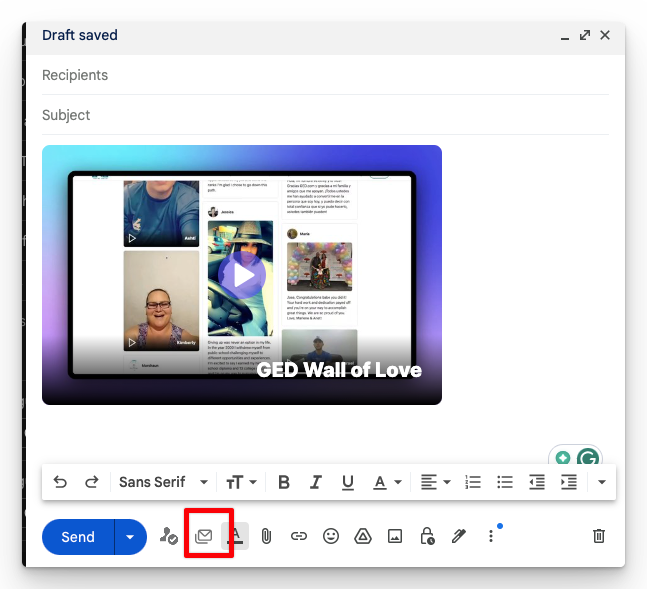Screen dimensions: 647x589
Task: Click the Subject field
Action: (325, 115)
